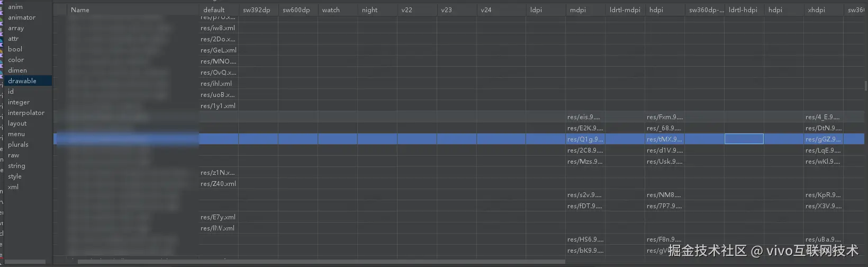868x267 pixels.
Task: Select the string resource type
Action: pos(16,166)
